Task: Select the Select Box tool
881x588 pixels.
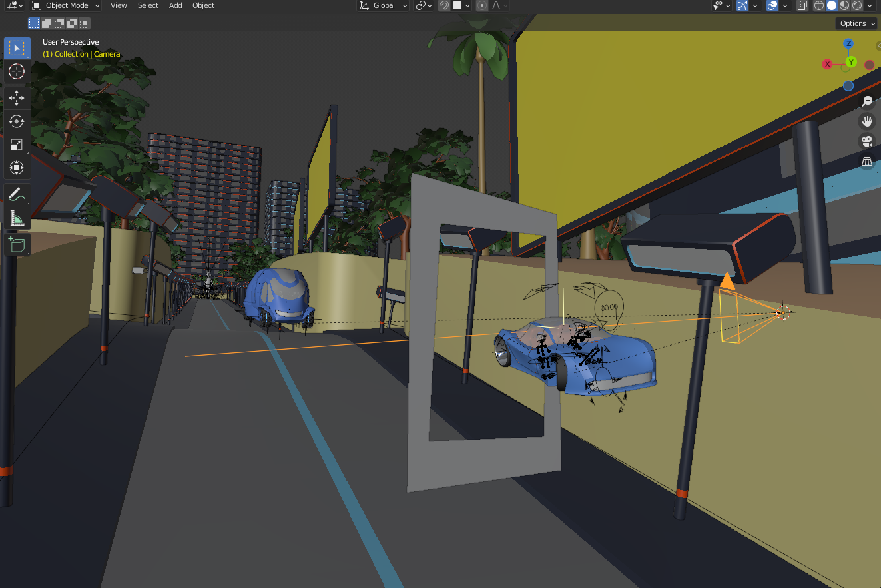Action: pyautogui.click(x=17, y=48)
